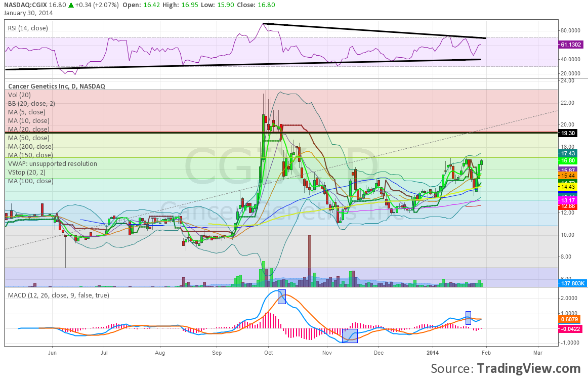This screenshot has width=588, height=382.
Task: Select the Vol (20) indicator legend
Action: tap(20, 95)
